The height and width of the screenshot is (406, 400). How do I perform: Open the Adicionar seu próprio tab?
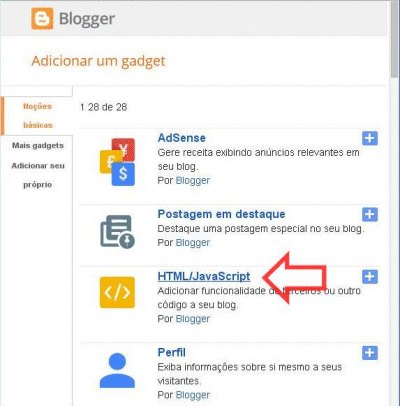click(38, 175)
